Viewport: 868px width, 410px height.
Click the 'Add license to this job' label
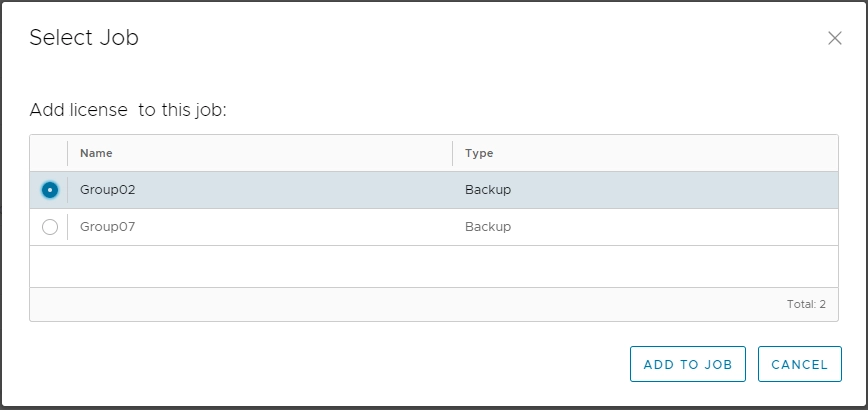tap(128, 110)
